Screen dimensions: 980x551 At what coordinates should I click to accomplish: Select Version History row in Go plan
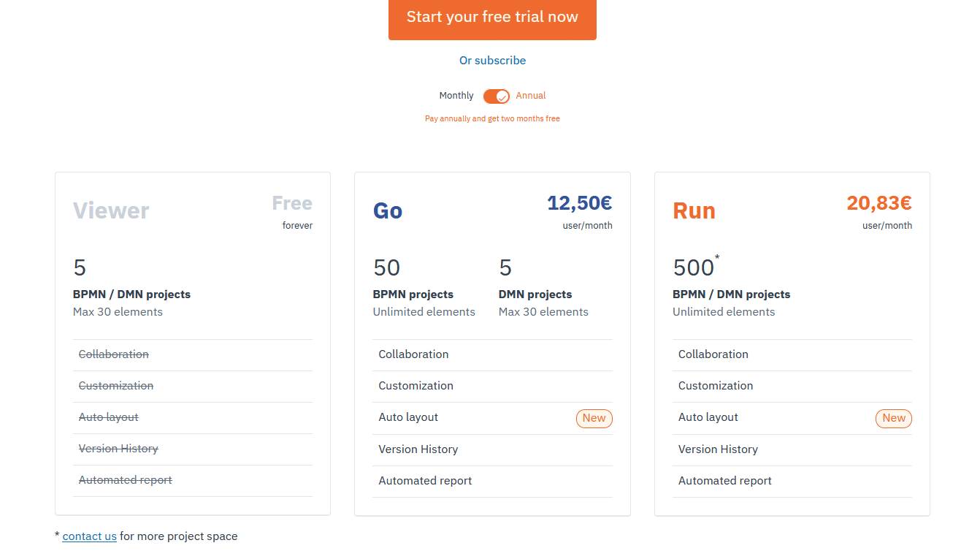[492, 449]
